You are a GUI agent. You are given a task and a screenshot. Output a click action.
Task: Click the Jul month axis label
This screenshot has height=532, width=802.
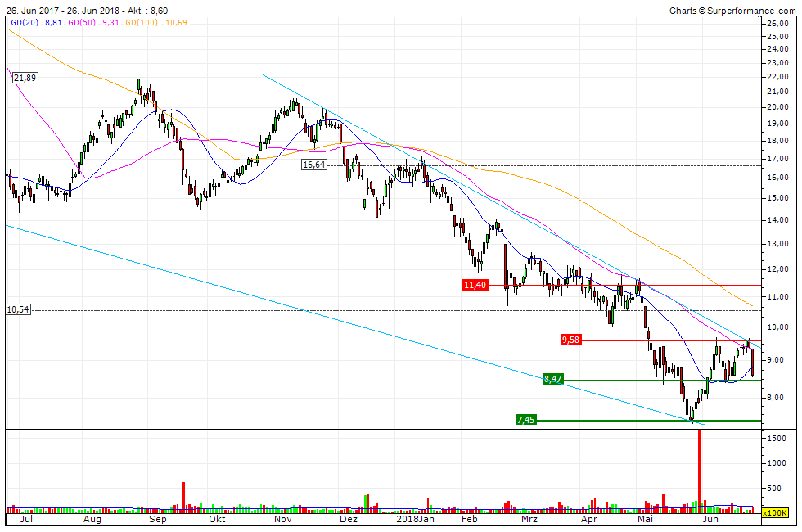point(26,519)
